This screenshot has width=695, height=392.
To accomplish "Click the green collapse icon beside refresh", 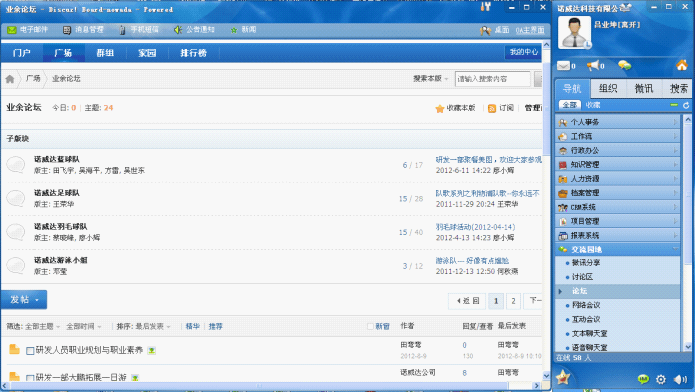I will point(674,105).
